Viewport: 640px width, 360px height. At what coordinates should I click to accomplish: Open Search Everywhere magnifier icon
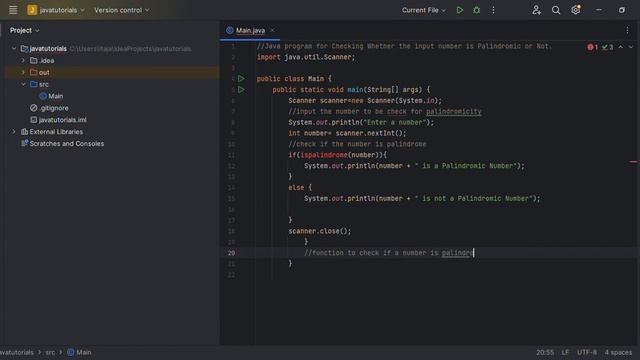[556, 10]
